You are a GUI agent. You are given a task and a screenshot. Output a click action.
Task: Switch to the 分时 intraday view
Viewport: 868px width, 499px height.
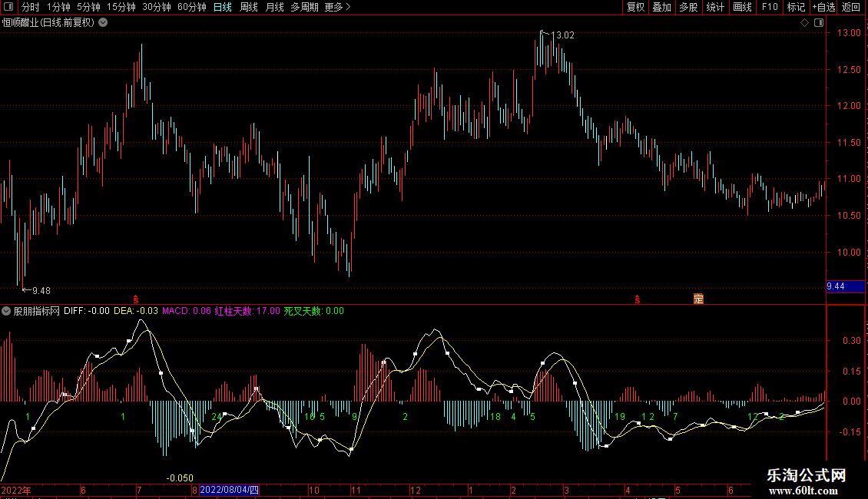31,7
